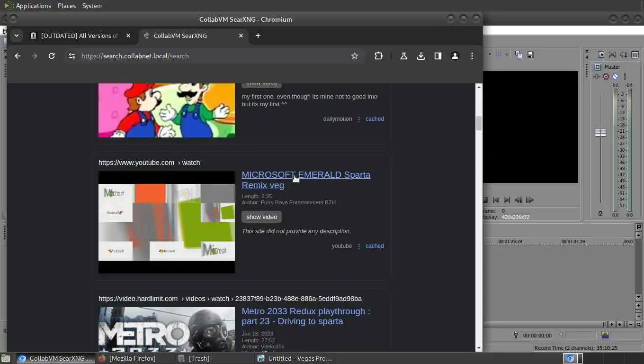This screenshot has width=644, height=364.
Task: Click Vegas timeline zoom tool magnifier
Action: click(639, 325)
